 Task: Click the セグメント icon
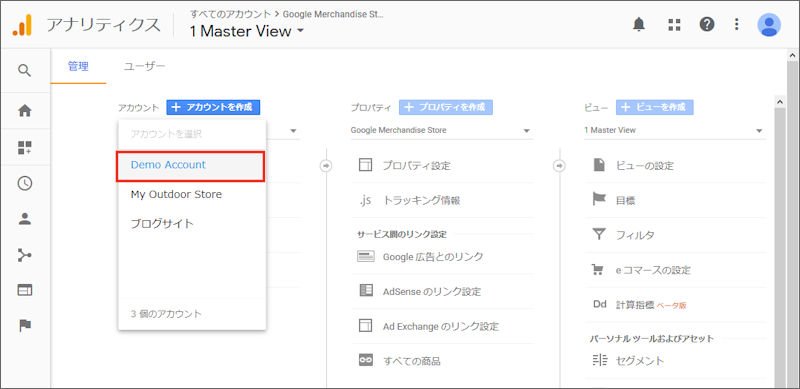point(600,360)
